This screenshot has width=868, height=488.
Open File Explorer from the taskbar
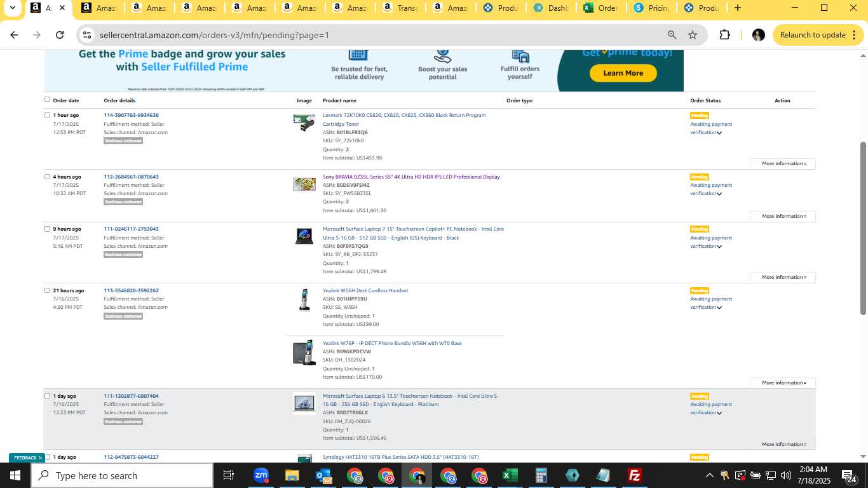[292, 475]
